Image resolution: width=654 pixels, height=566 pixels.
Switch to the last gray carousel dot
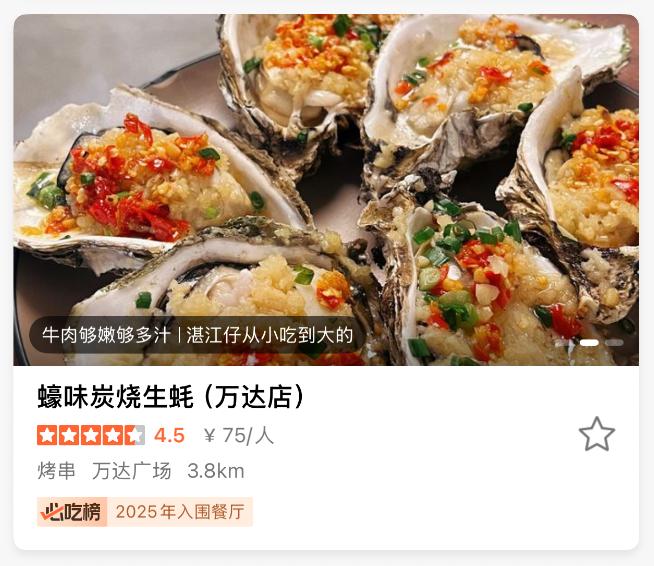614,342
